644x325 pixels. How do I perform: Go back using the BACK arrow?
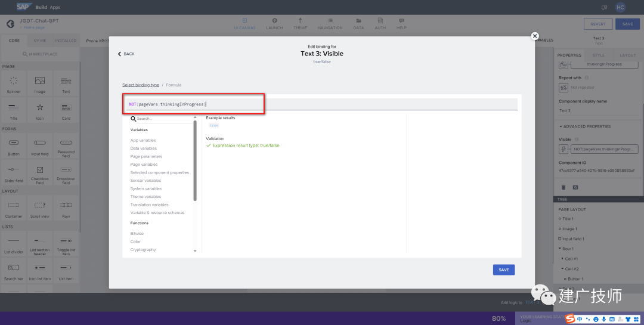126,54
